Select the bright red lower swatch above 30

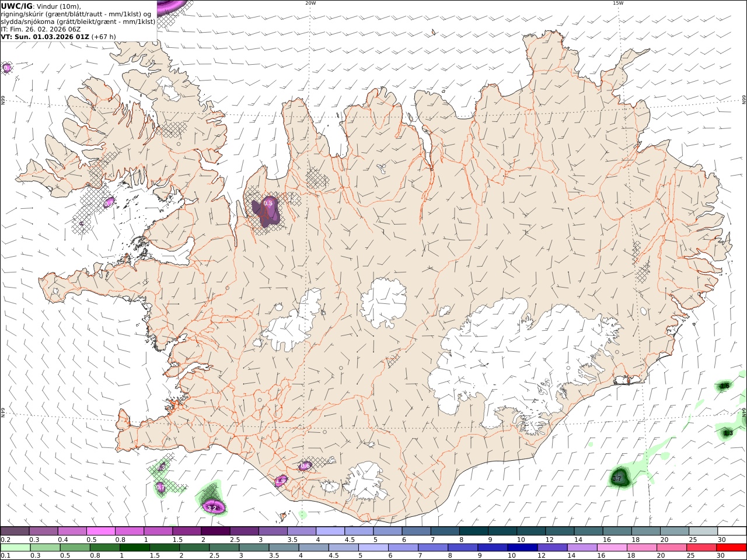click(731, 548)
